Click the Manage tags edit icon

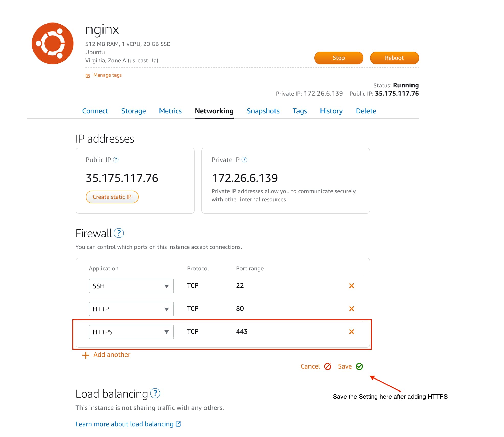(88, 76)
